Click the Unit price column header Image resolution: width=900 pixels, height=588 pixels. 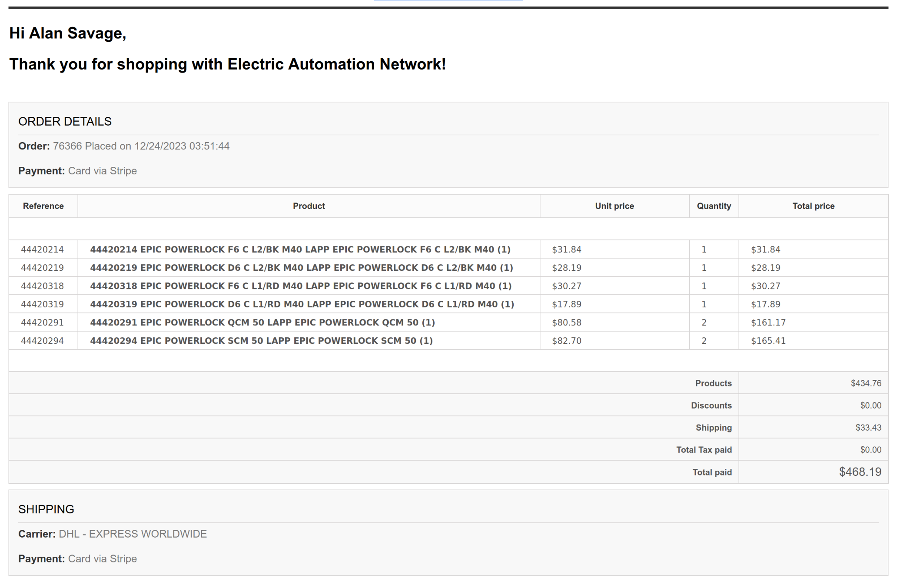(614, 206)
